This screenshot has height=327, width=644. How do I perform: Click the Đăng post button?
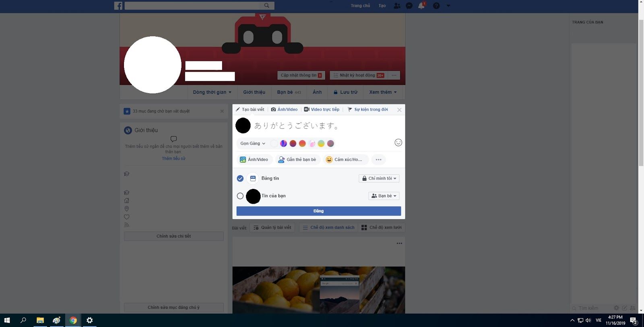pos(319,211)
